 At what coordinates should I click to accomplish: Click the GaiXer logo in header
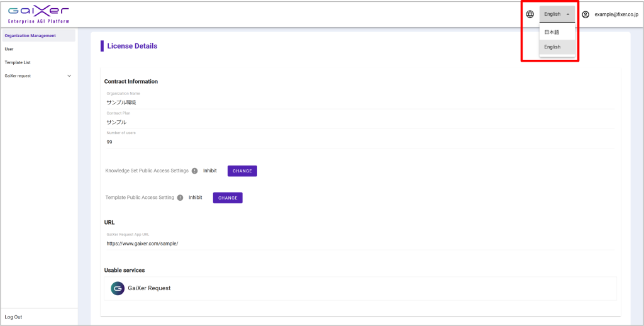coord(38,14)
